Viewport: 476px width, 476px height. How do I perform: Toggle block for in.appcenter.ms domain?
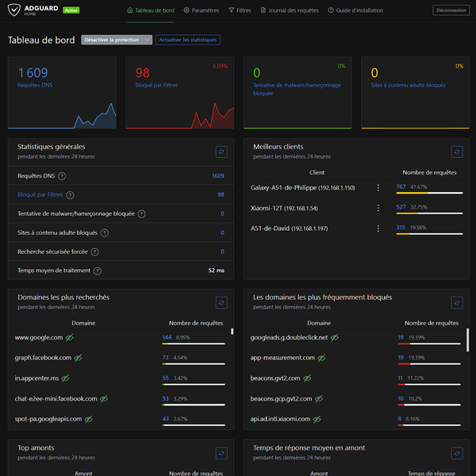click(x=65, y=378)
